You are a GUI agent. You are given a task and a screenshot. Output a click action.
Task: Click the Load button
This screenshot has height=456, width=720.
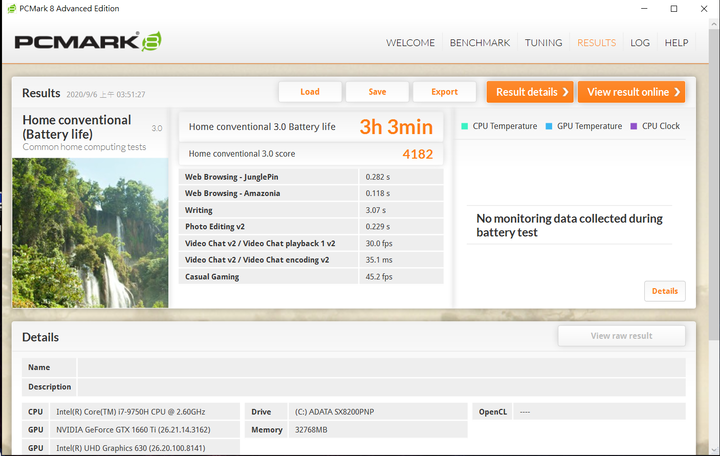pyautogui.click(x=310, y=92)
